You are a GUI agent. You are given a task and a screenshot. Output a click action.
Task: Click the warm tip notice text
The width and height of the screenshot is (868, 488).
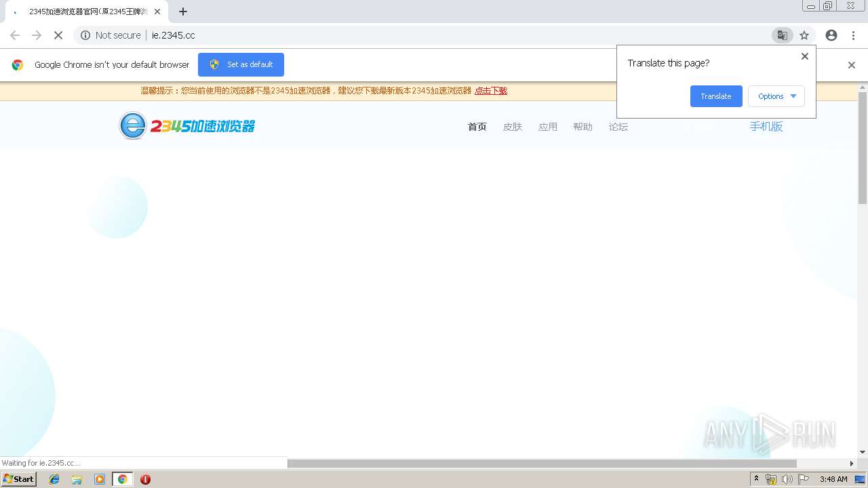[306, 91]
